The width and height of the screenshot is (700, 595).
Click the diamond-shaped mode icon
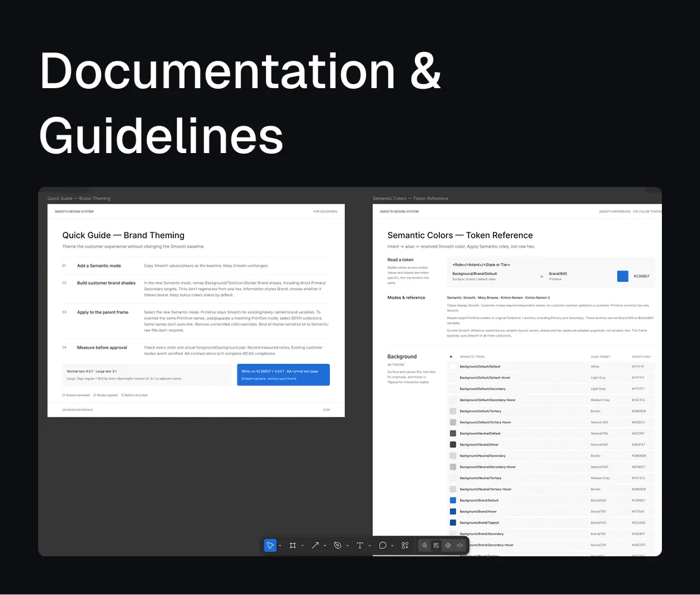pos(448,546)
